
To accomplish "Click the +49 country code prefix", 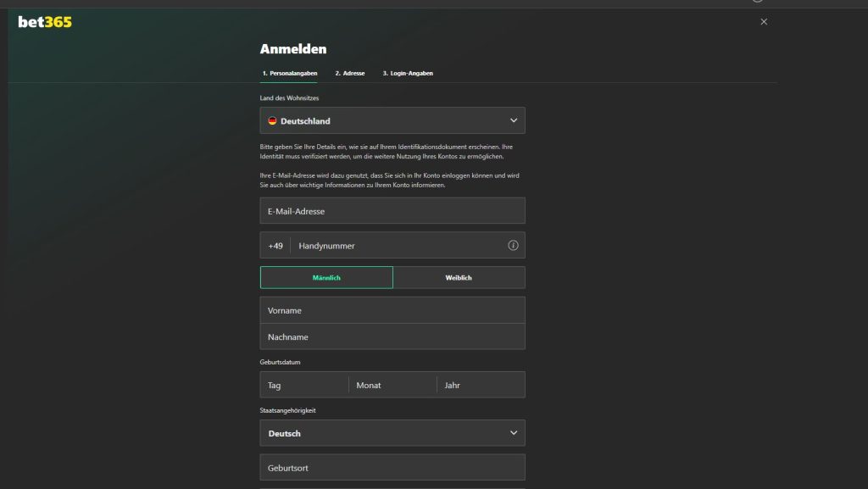I will point(275,246).
